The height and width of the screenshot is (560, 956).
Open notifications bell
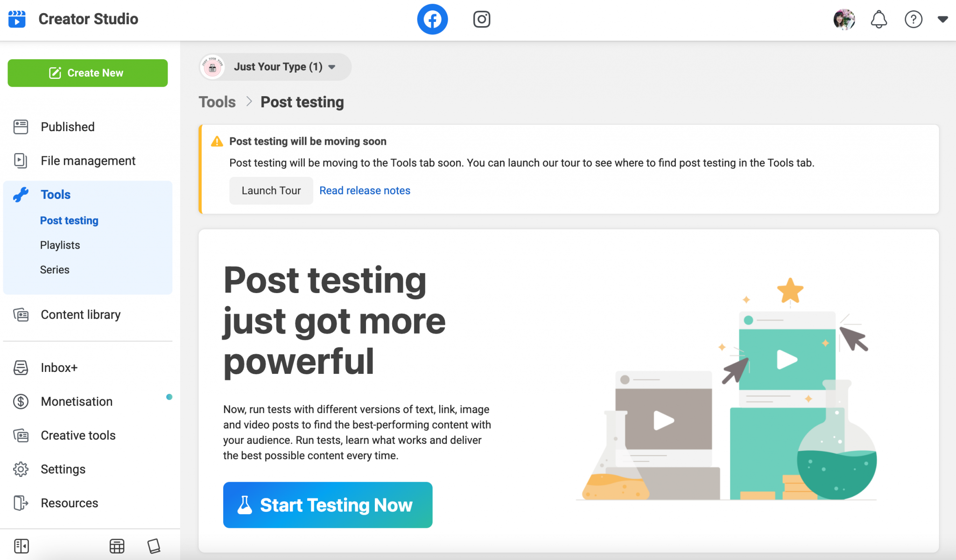coord(879,19)
